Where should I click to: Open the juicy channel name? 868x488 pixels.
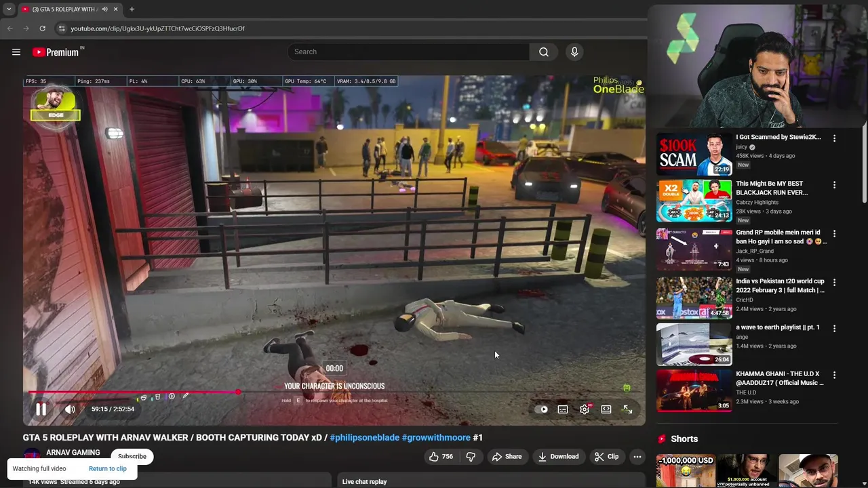pos(741,147)
